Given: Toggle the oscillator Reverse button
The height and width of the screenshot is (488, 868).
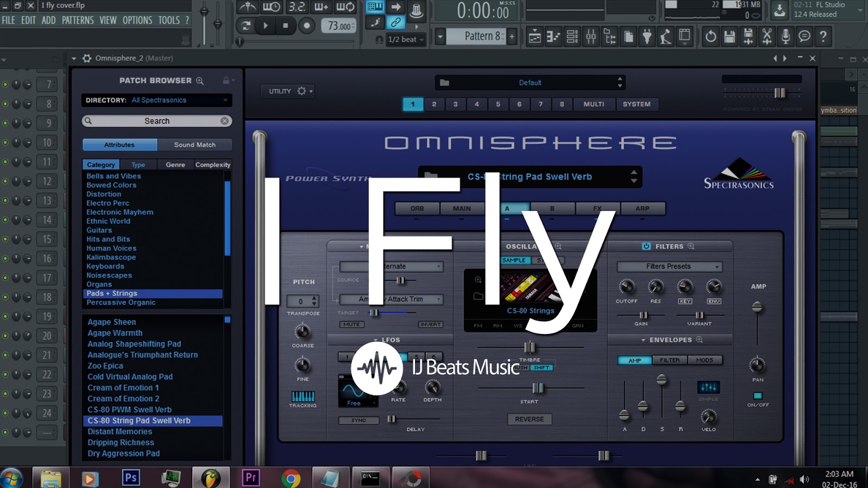Looking at the screenshot, I should click(x=529, y=419).
